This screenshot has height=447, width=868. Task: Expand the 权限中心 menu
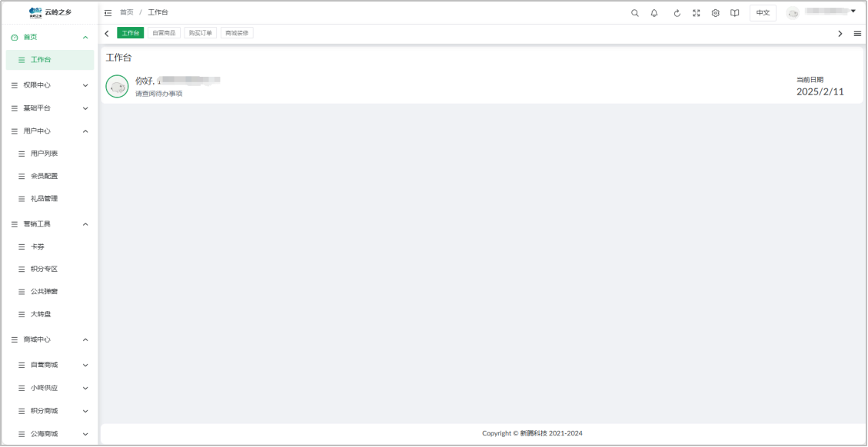50,85
